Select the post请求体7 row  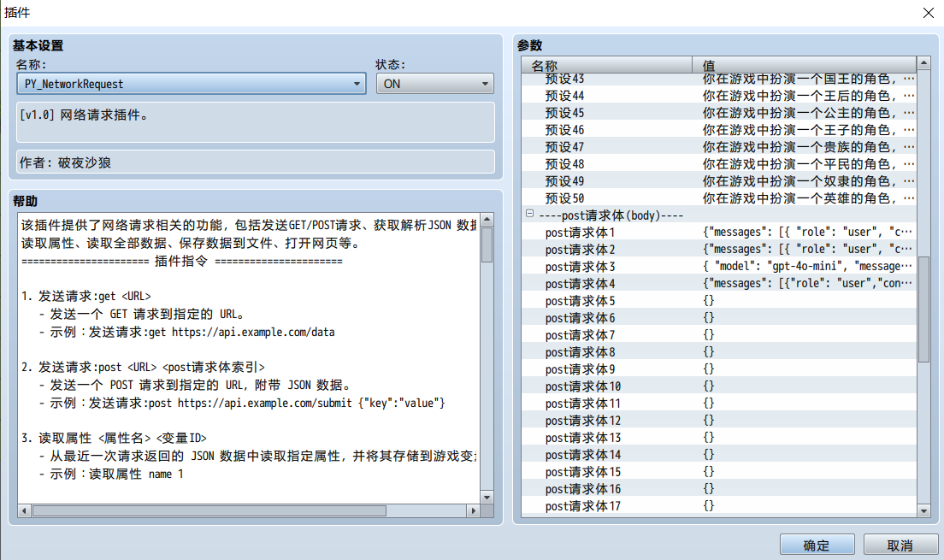click(719, 335)
